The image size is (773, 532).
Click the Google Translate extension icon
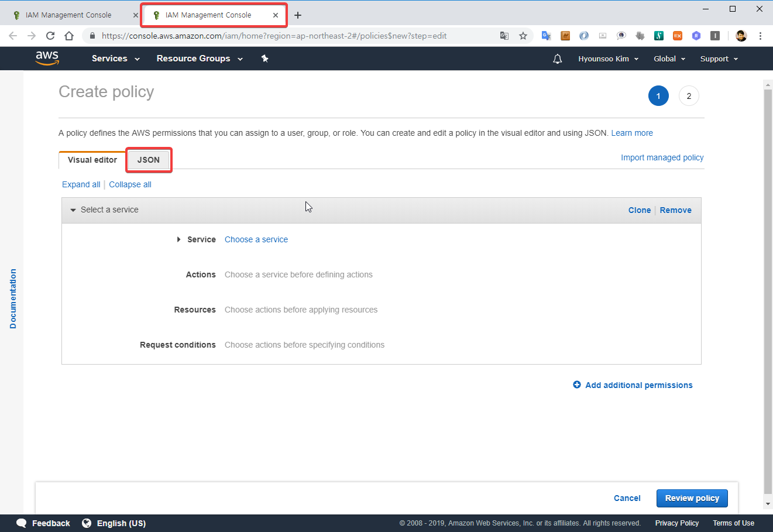tap(547, 36)
